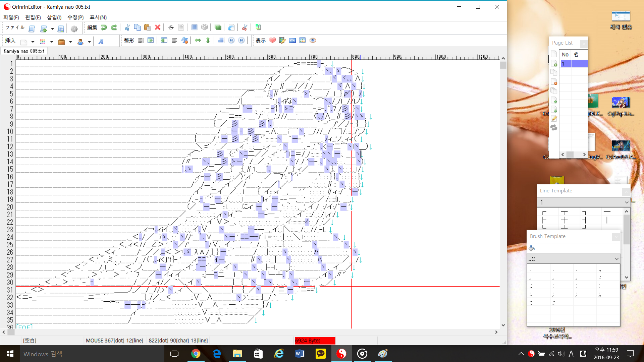This screenshot has height=362, width=644.
Task: Expand the dropdown arrow next to the export page icon
Action: point(52,29)
